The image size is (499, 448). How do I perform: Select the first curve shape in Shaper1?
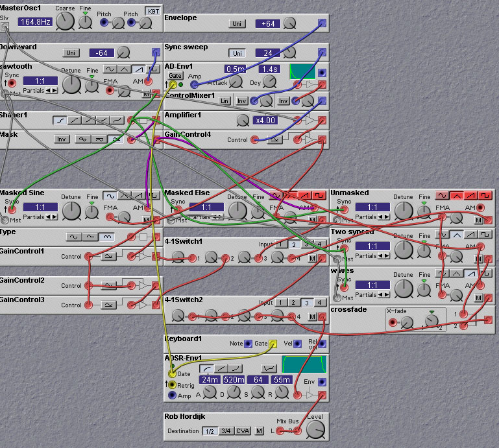(58, 121)
